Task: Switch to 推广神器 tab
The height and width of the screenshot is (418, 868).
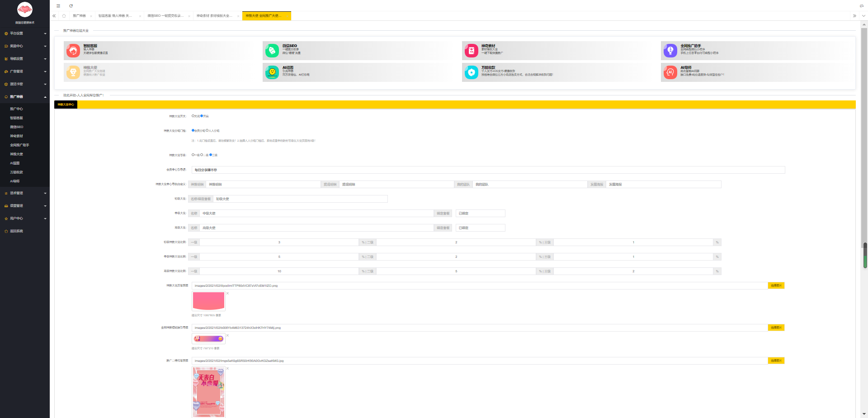Action: pyautogui.click(x=80, y=16)
